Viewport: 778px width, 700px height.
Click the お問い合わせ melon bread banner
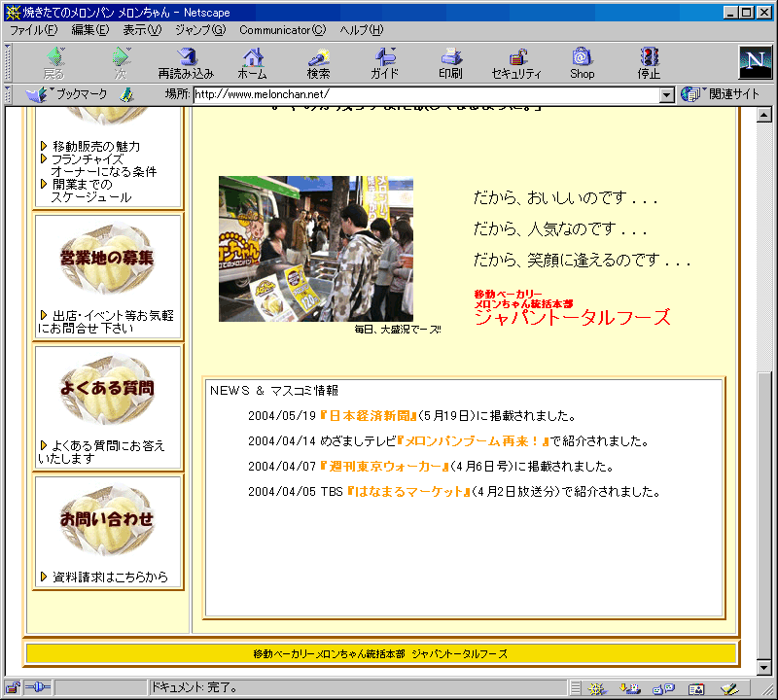(x=107, y=519)
